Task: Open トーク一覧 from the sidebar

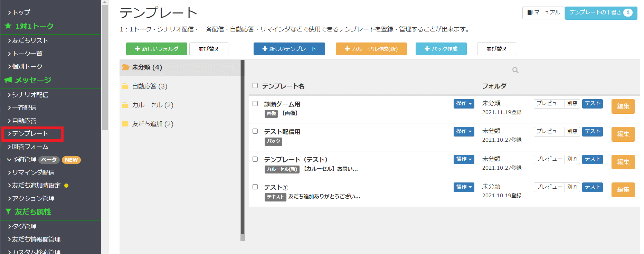Action: pos(25,54)
